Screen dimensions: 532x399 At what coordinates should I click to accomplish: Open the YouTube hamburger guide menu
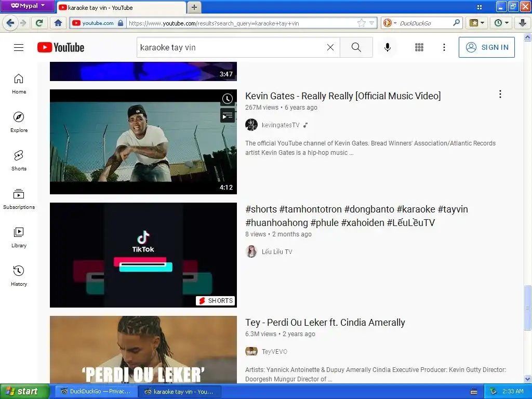(19, 47)
